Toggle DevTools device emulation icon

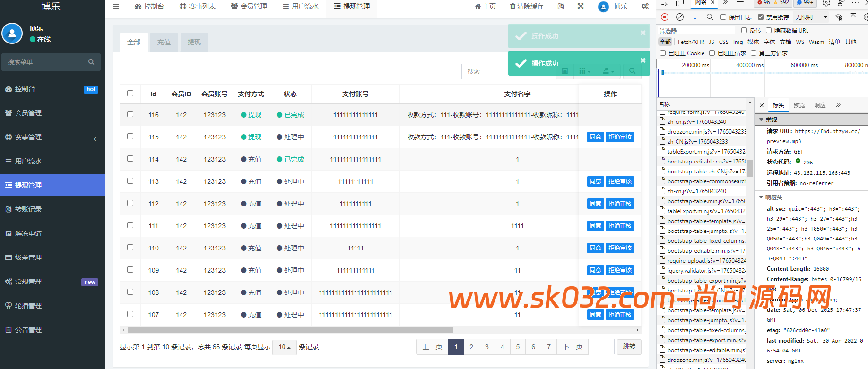(x=680, y=3)
